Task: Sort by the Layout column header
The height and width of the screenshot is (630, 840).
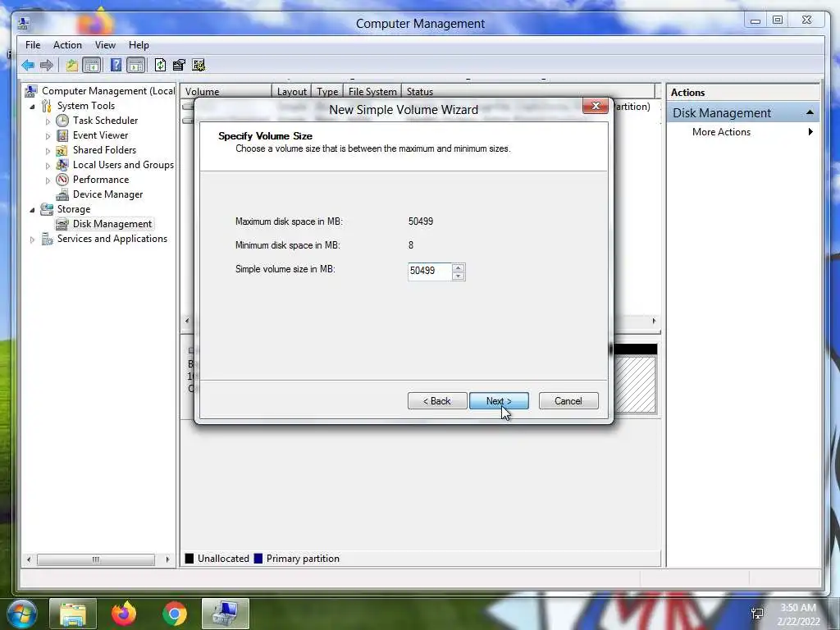Action: [291, 92]
